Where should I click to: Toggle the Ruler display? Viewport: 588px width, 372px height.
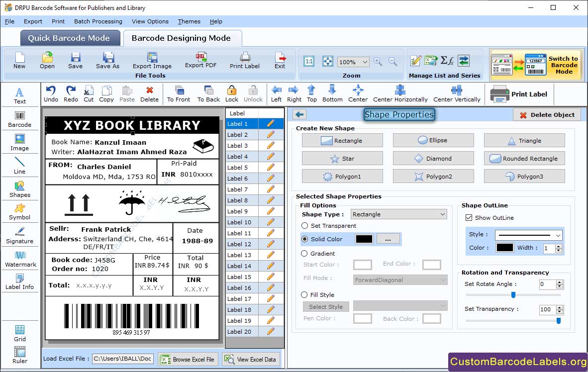19,355
